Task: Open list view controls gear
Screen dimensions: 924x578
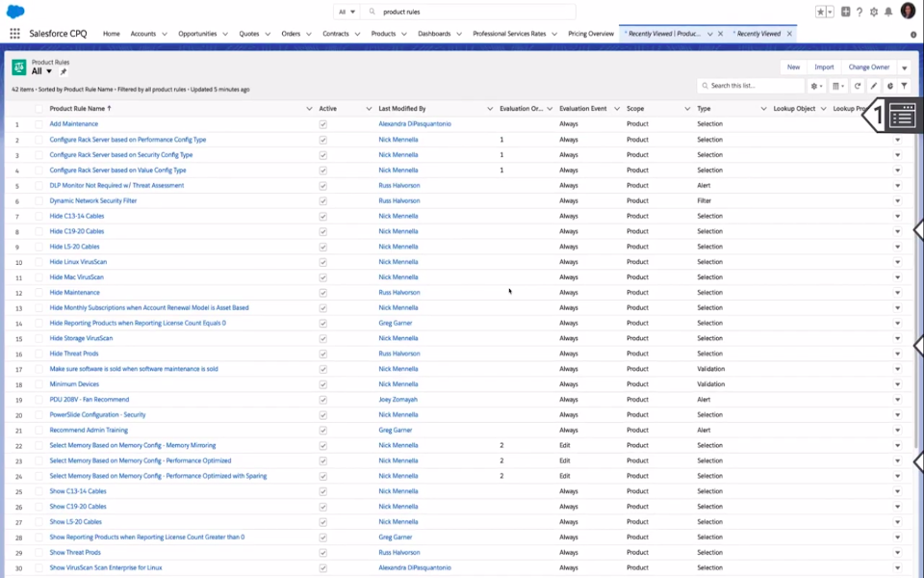Action: point(816,86)
